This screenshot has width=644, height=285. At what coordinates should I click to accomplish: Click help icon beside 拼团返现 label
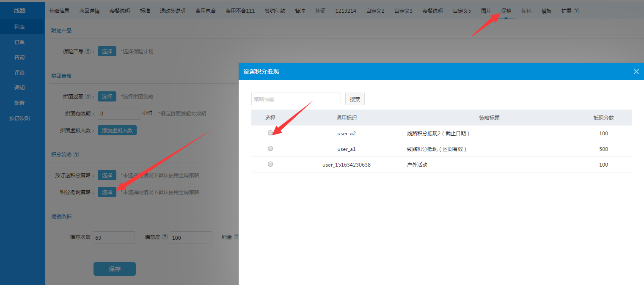(88, 96)
